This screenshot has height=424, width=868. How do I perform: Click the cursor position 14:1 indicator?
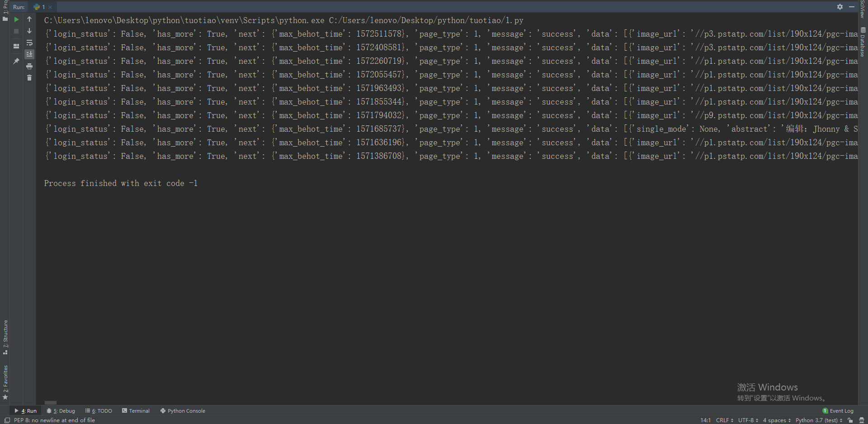705,420
